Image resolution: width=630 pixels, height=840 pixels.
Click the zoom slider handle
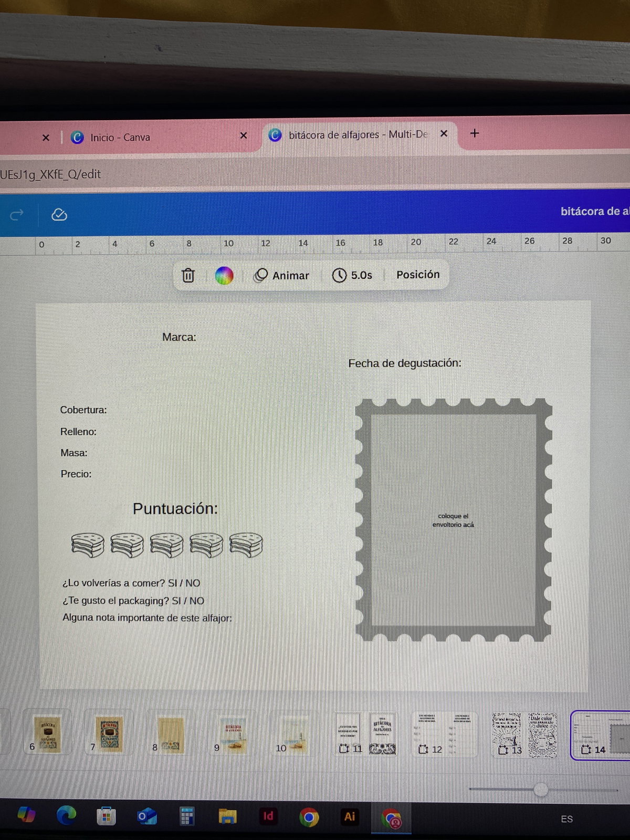tap(541, 789)
